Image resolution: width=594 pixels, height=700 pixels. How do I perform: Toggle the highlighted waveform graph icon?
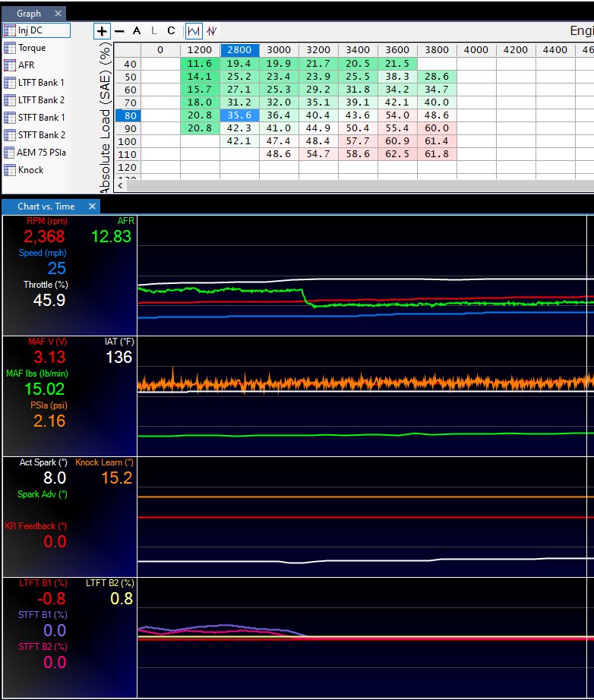pyautogui.click(x=194, y=31)
